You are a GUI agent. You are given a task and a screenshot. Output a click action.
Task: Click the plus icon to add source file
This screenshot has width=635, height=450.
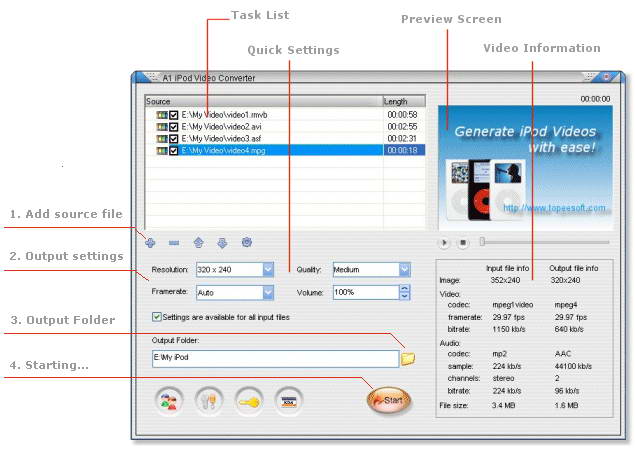(x=150, y=243)
